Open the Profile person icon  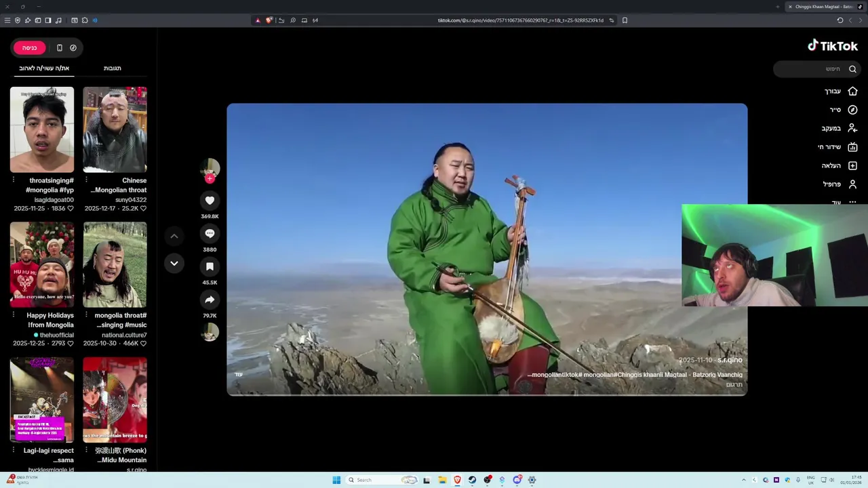852,184
